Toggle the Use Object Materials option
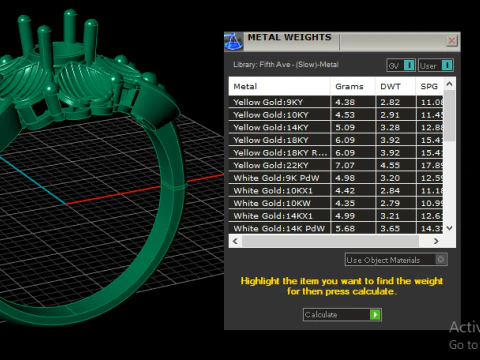The image size is (480, 360). coord(396,260)
